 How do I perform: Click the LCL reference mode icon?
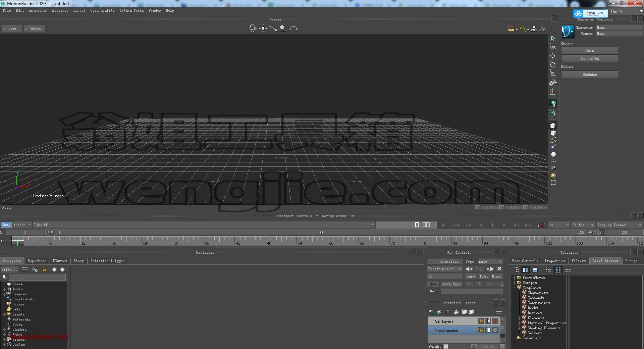pos(553,47)
